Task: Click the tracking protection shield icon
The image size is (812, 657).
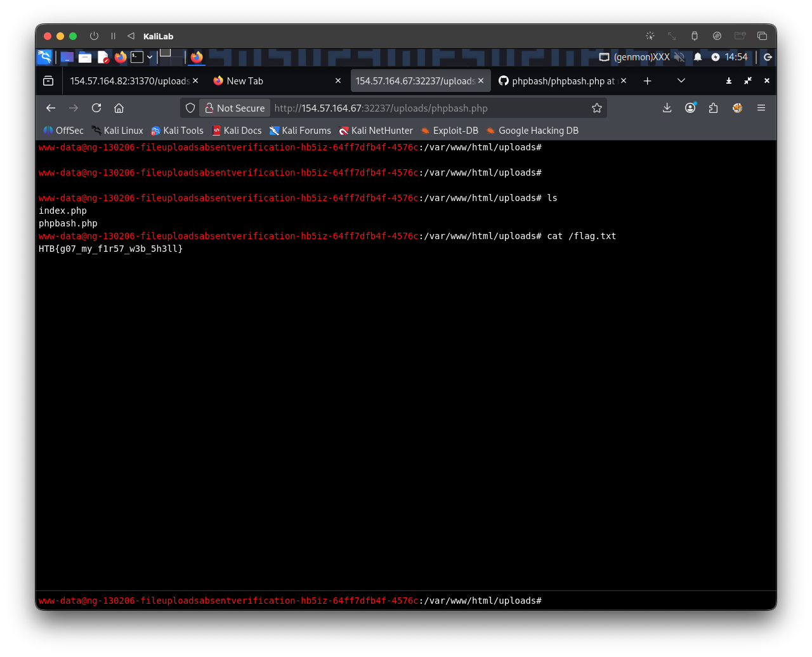Action: [190, 108]
